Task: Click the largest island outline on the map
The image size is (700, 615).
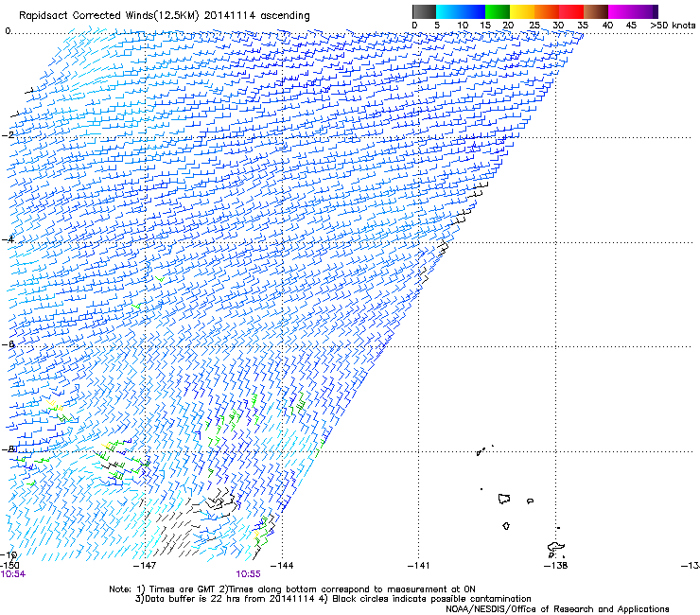Action: [x=556, y=547]
